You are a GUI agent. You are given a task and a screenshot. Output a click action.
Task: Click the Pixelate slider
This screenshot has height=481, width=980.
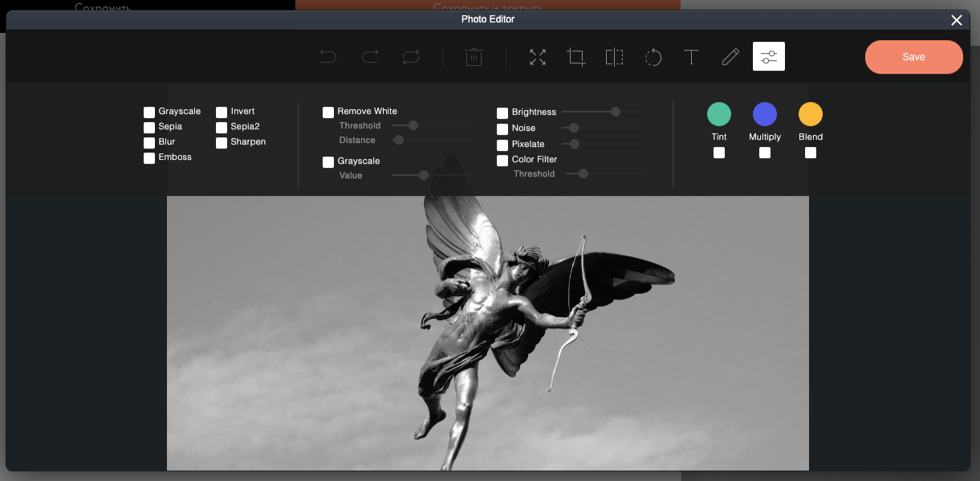pyautogui.click(x=602, y=144)
